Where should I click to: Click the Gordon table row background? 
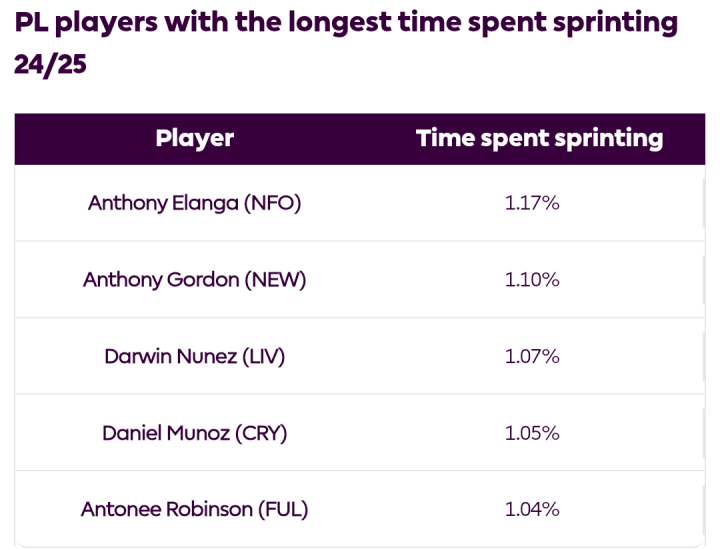click(x=360, y=280)
